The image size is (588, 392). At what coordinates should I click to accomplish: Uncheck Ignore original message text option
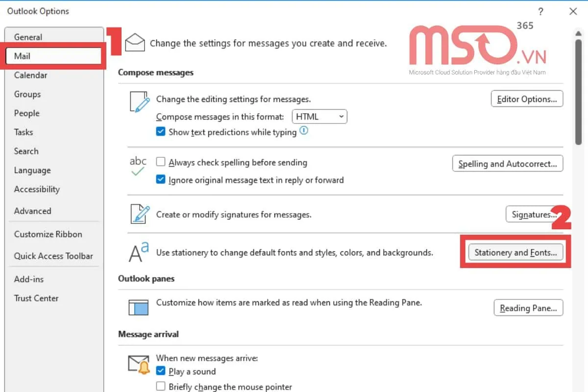[160, 180]
